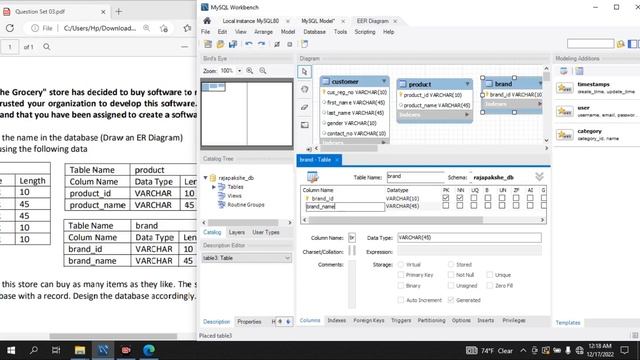Click the new diagram notes icon

(x=304, y=44)
